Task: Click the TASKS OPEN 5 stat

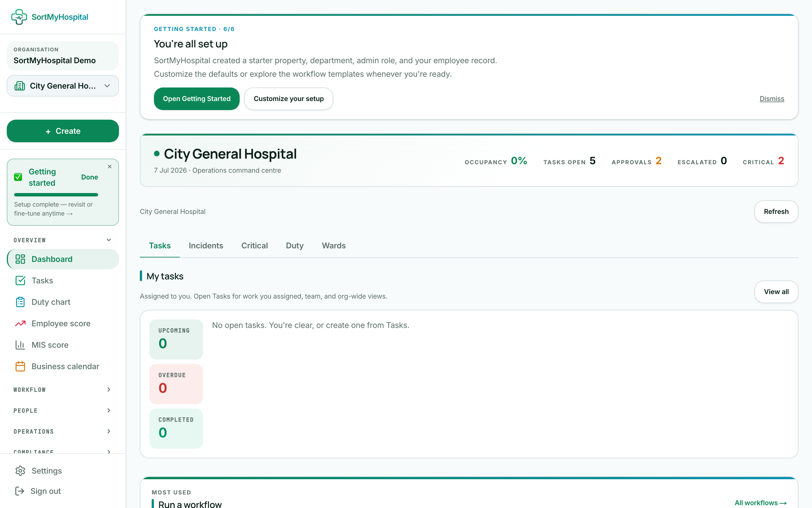Action: [570, 161]
